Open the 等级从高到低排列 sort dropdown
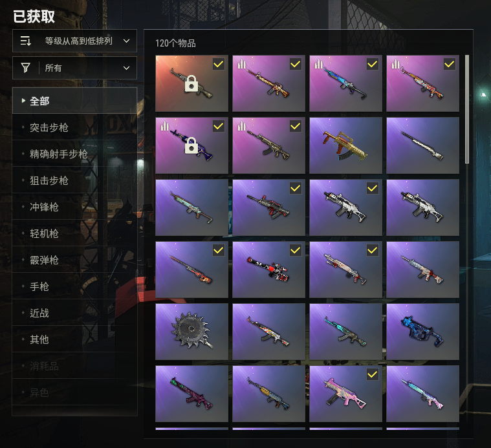This screenshot has height=448, width=491. tap(74, 41)
